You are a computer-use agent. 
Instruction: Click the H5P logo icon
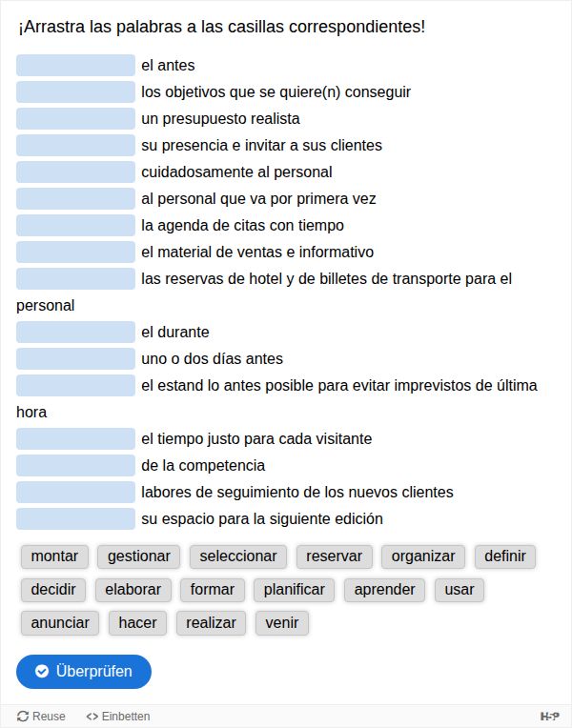point(549,716)
